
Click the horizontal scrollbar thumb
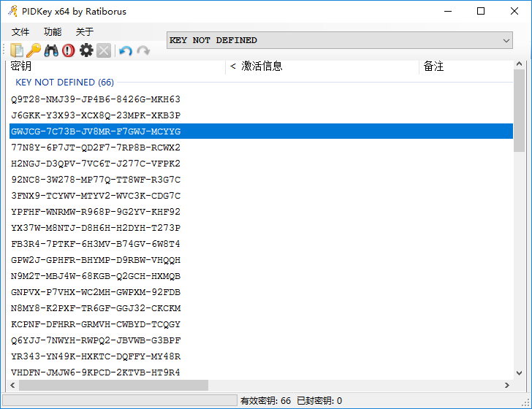114,385
